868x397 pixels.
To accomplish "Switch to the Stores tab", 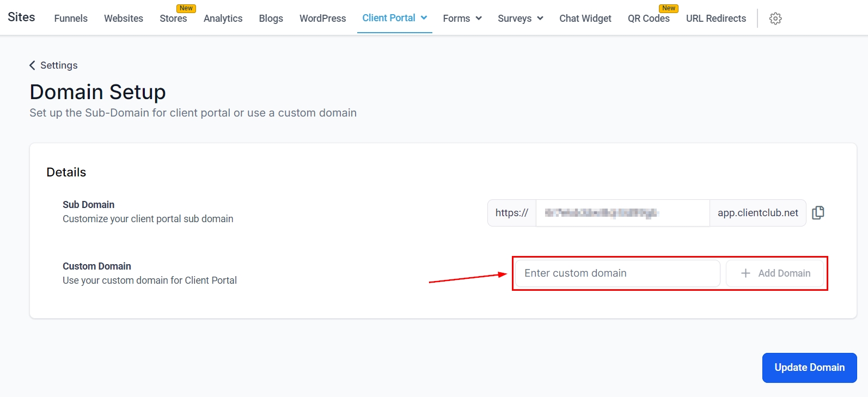I will click(x=173, y=19).
